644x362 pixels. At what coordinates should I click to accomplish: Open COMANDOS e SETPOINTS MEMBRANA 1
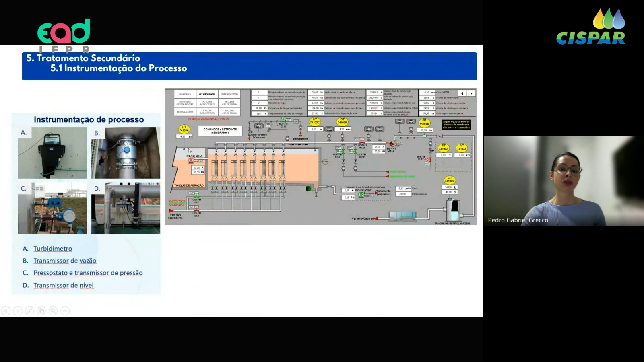pos(220,131)
